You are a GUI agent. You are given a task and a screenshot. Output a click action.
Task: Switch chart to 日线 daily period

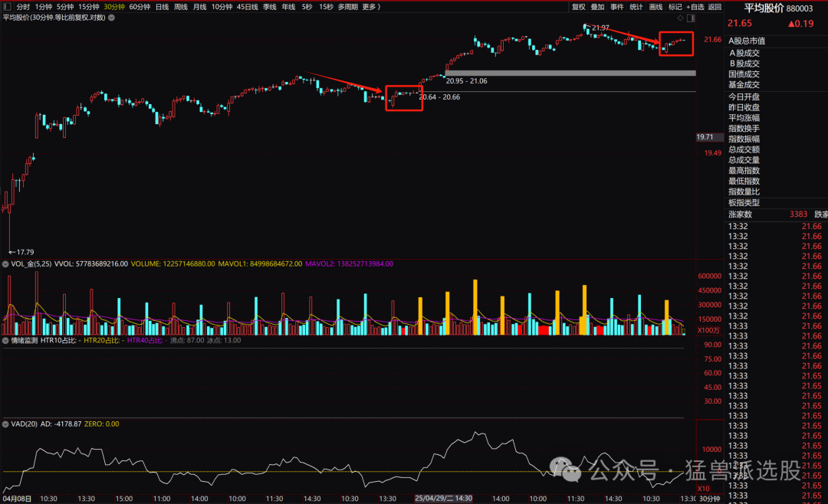tap(162, 7)
